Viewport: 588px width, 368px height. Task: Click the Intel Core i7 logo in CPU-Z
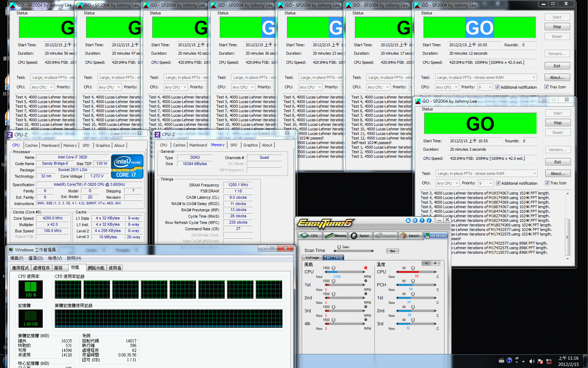tap(127, 166)
